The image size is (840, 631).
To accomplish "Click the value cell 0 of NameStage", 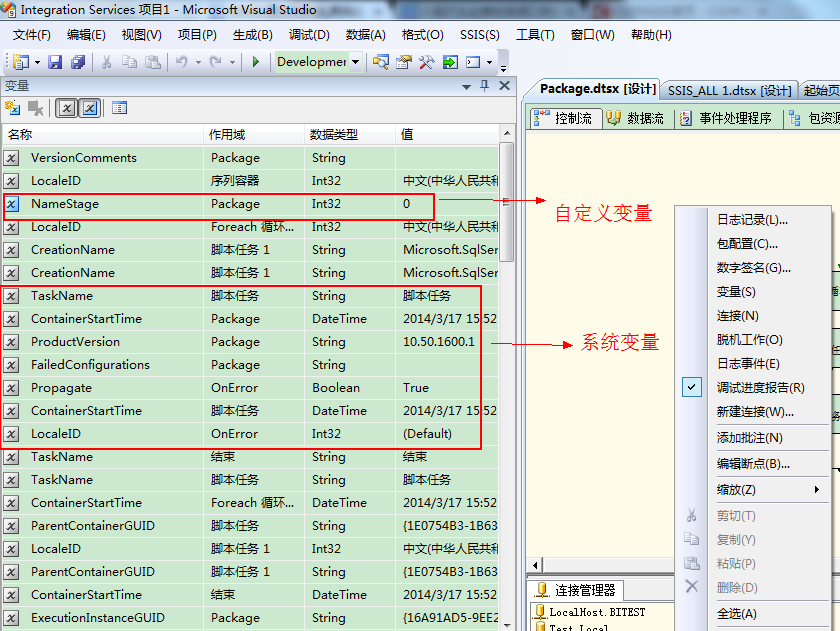I will (447, 204).
